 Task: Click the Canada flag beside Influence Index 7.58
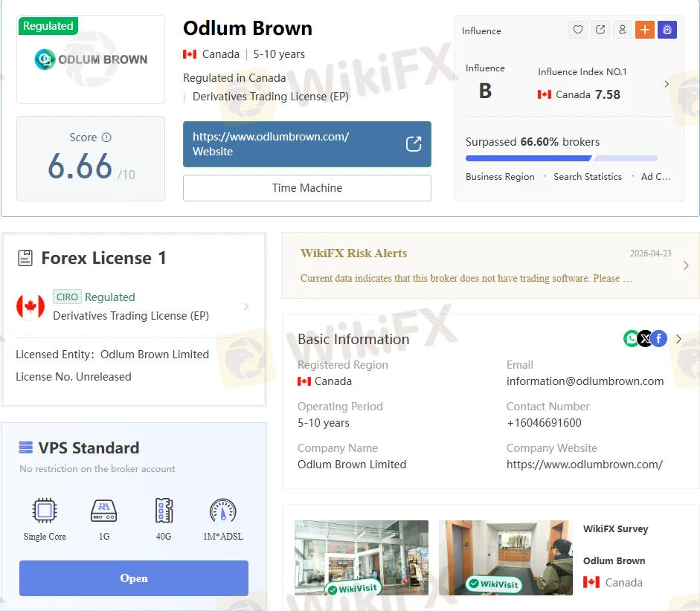tap(545, 94)
